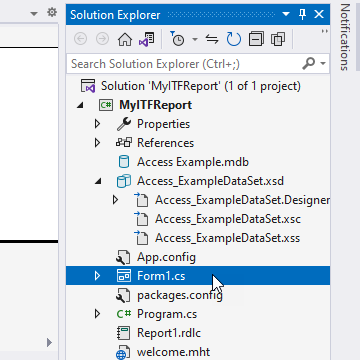Click the report icon of Report1.rdlc
This screenshot has width=360, height=360.
pos(124,333)
